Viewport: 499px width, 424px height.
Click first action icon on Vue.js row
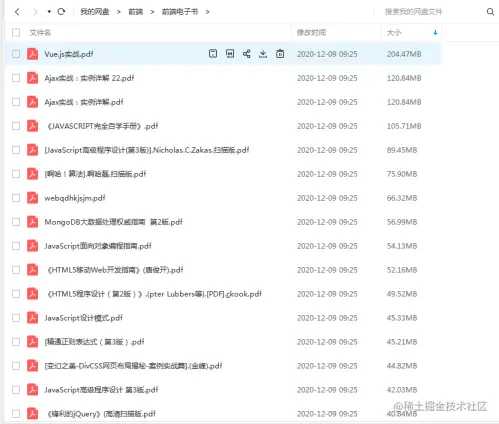[x=213, y=54]
